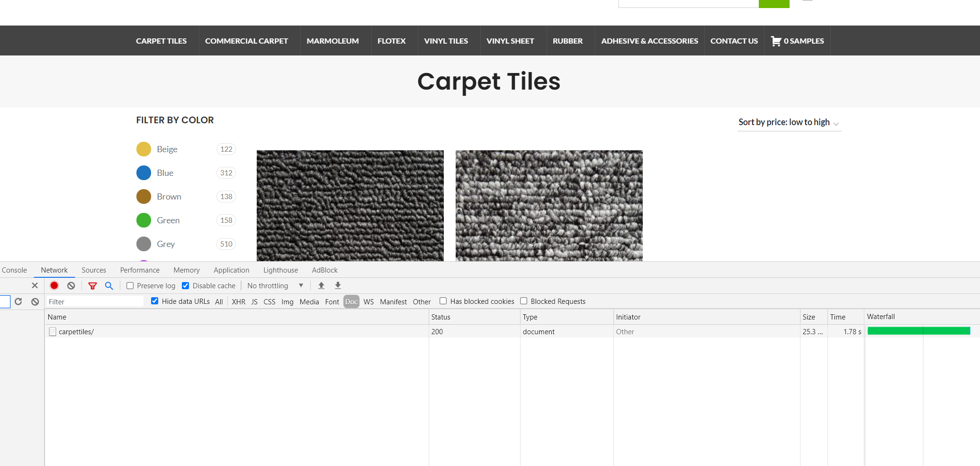980x466 pixels.
Task: Select the Blue color swatch filter
Action: click(x=144, y=173)
